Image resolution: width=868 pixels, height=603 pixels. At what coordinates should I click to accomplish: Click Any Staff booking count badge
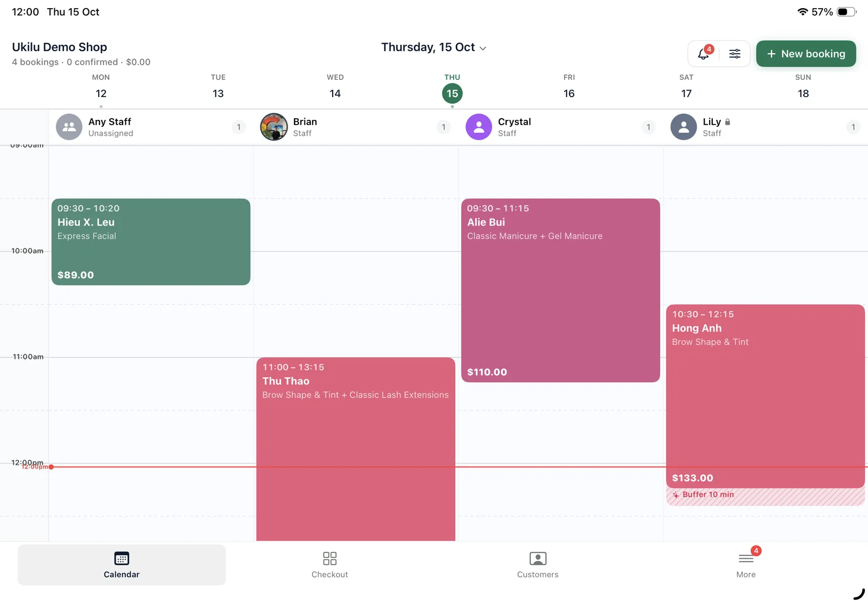pos(239,127)
